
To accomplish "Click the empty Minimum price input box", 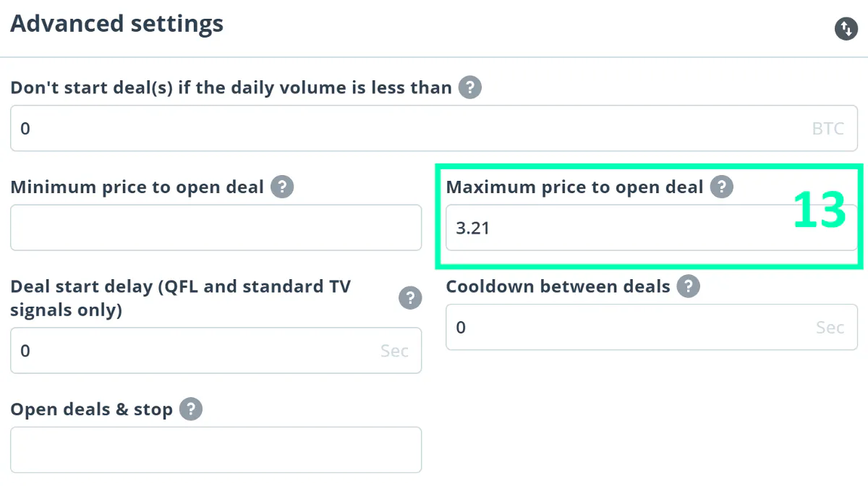I will coord(216,228).
